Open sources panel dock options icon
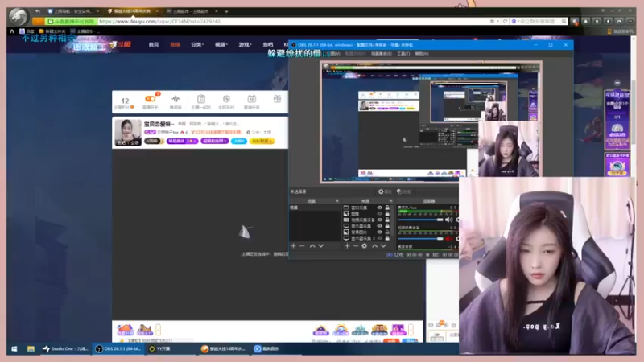 (x=391, y=201)
